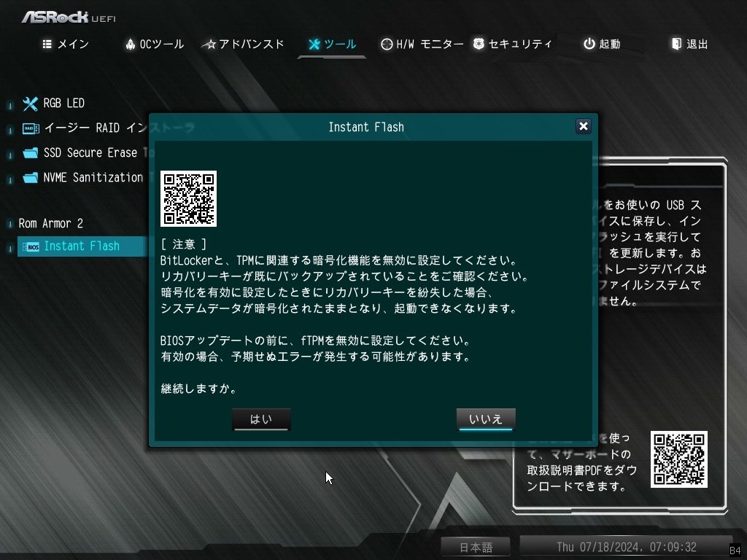This screenshot has height=560, width=747.
Task: Click the power icon on 起動 tab
Action: tap(589, 44)
